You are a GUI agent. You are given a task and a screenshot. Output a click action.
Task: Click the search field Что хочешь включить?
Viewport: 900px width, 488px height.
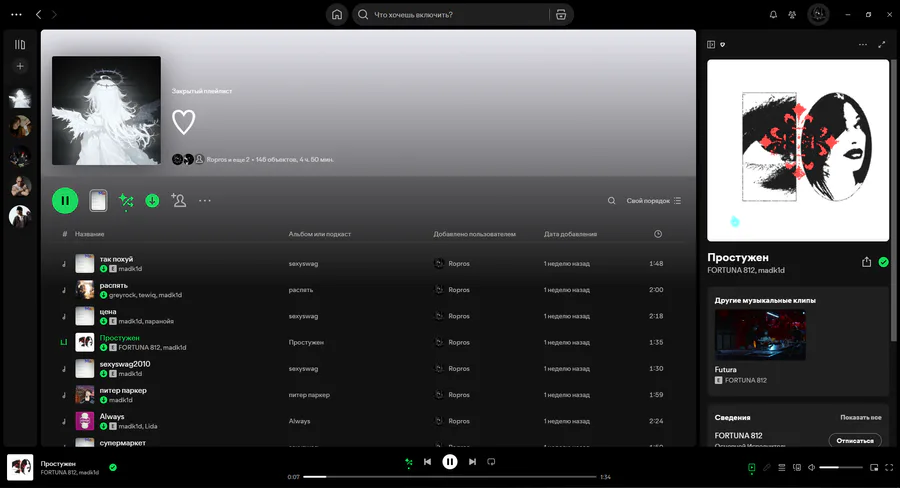[453, 15]
